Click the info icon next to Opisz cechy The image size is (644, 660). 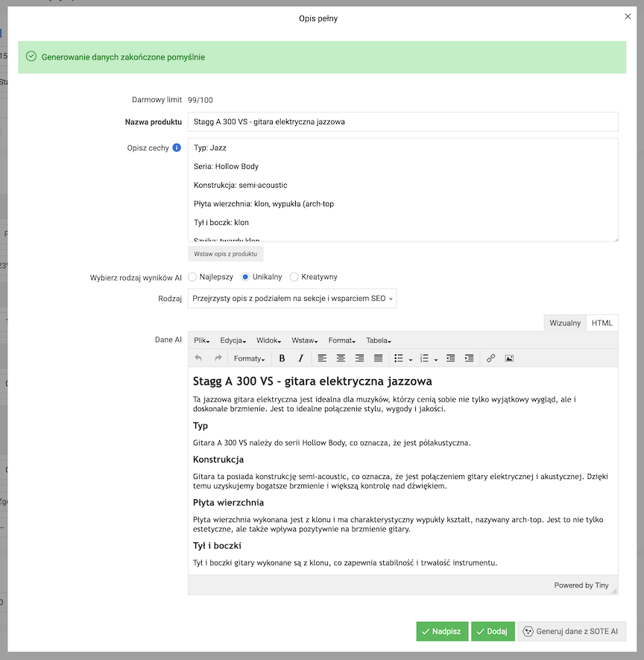(x=177, y=147)
